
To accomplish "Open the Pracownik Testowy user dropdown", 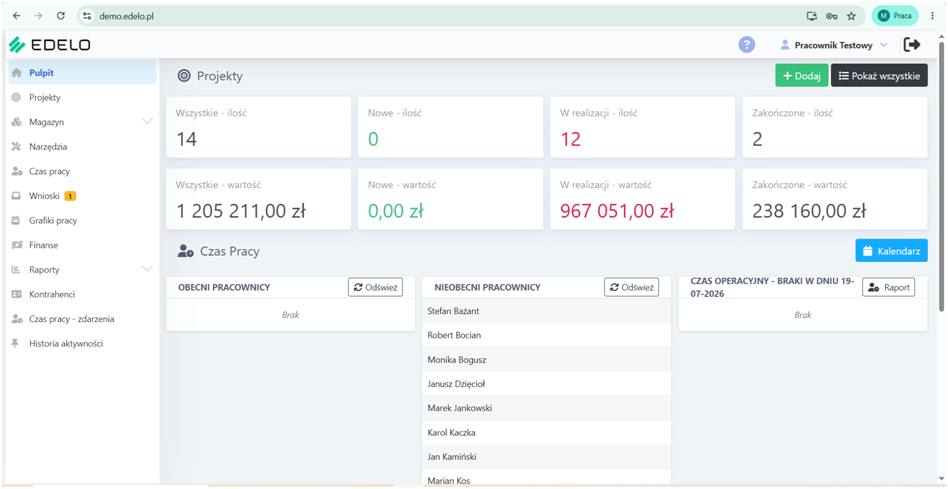I will (834, 45).
